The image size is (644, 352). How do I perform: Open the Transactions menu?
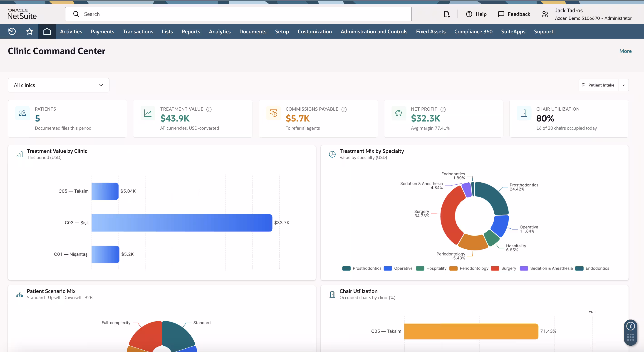(x=138, y=32)
